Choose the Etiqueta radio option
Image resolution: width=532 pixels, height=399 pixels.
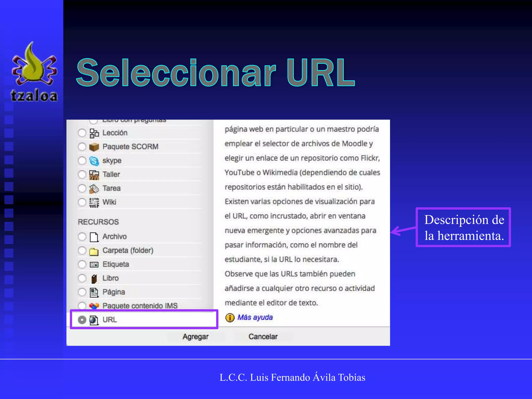coord(82,264)
